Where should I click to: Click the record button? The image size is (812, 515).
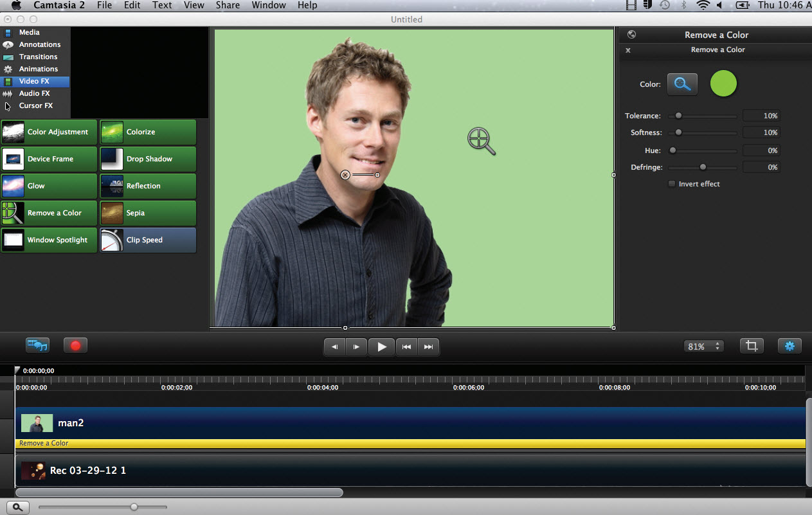coord(75,346)
